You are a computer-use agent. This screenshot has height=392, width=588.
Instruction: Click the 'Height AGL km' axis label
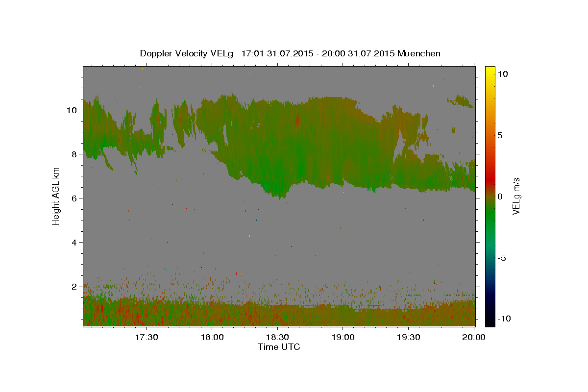coord(56,196)
